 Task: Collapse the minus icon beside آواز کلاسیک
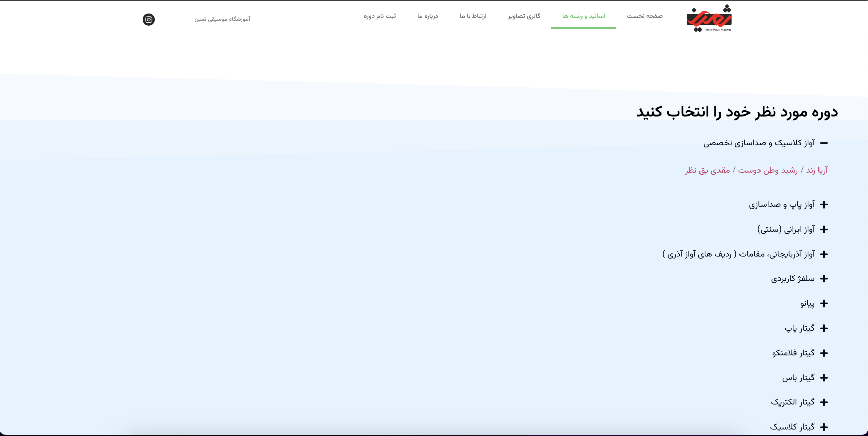(824, 143)
